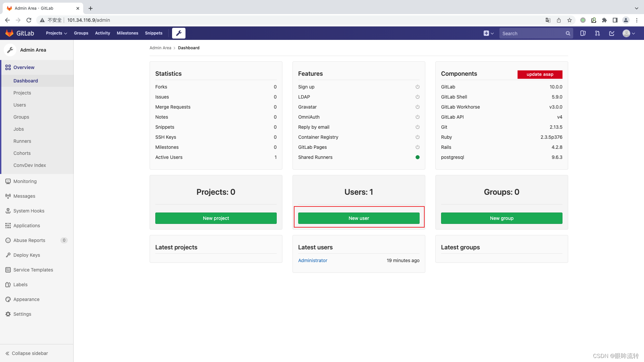Click the OmniAuth power icon
The height and width of the screenshot is (362, 644).
tap(418, 117)
